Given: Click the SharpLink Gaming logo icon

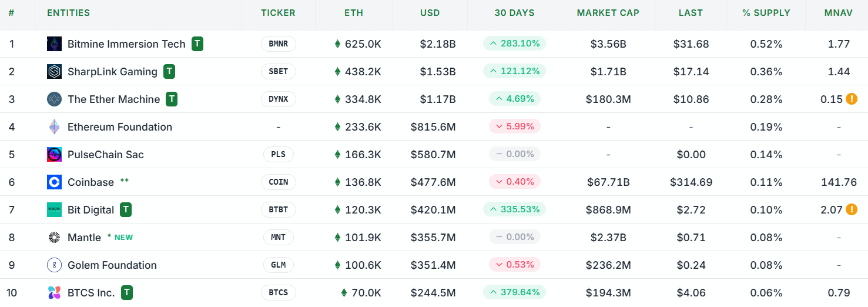Looking at the screenshot, I should coord(54,72).
